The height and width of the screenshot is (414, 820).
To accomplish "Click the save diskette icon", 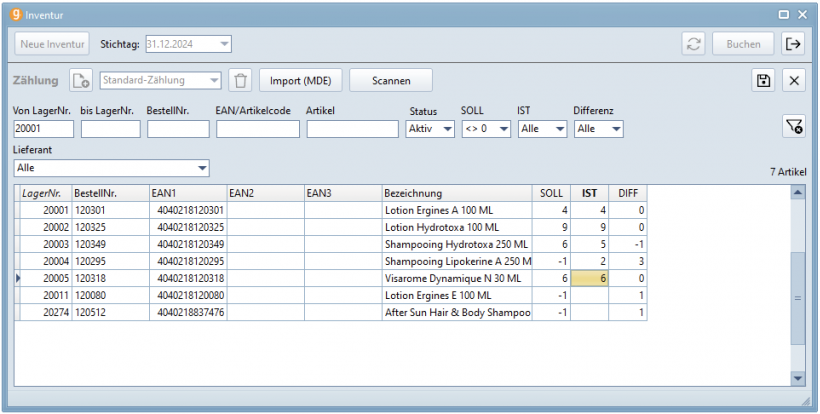I will tap(763, 80).
